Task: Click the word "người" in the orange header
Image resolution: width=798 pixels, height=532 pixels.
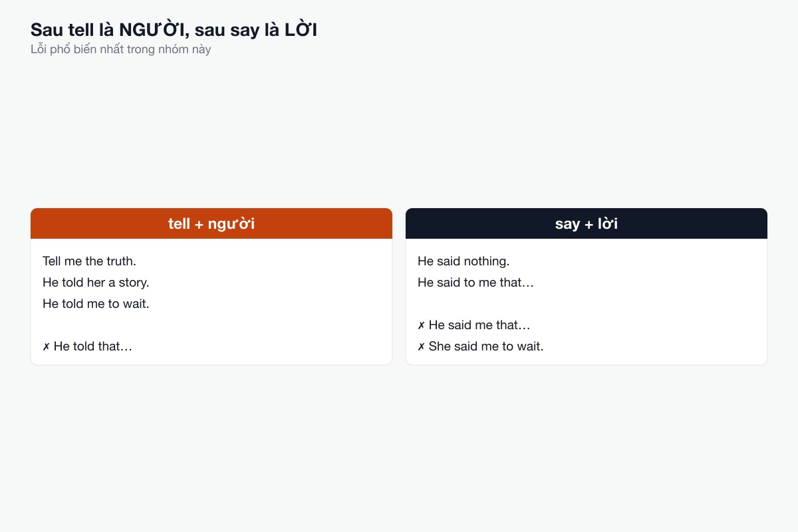Action: (231, 224)
